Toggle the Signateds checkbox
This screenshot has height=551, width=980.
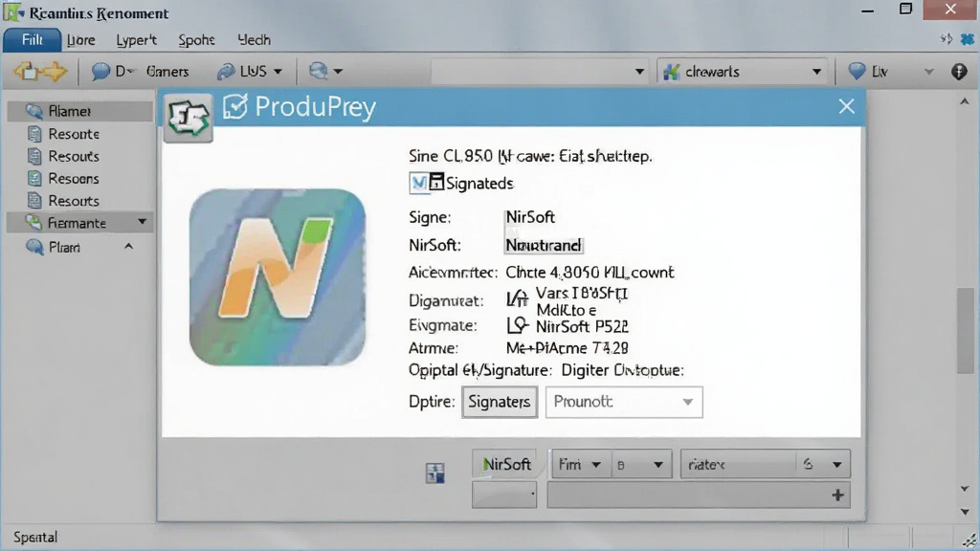(x=419, y=183)
